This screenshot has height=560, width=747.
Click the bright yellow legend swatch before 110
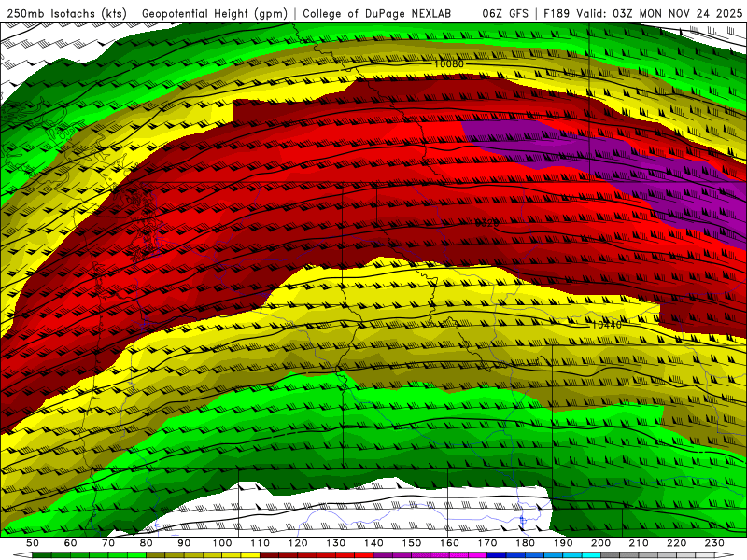click(250, 555)
